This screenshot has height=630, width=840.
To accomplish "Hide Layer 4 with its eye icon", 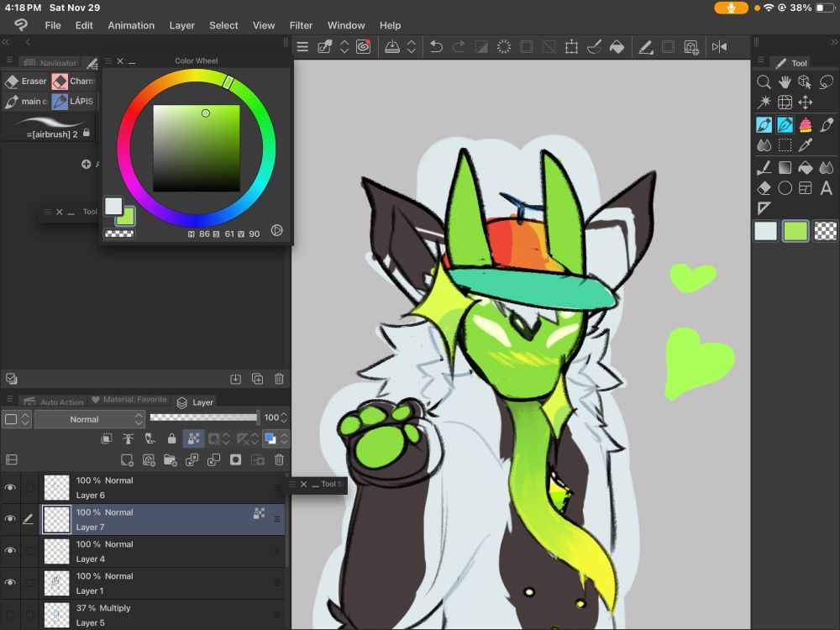I will tap(9, 551).
